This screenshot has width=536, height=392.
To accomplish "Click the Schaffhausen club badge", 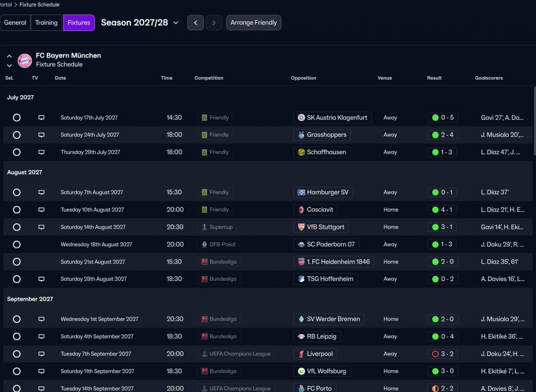I will [301, 152].
